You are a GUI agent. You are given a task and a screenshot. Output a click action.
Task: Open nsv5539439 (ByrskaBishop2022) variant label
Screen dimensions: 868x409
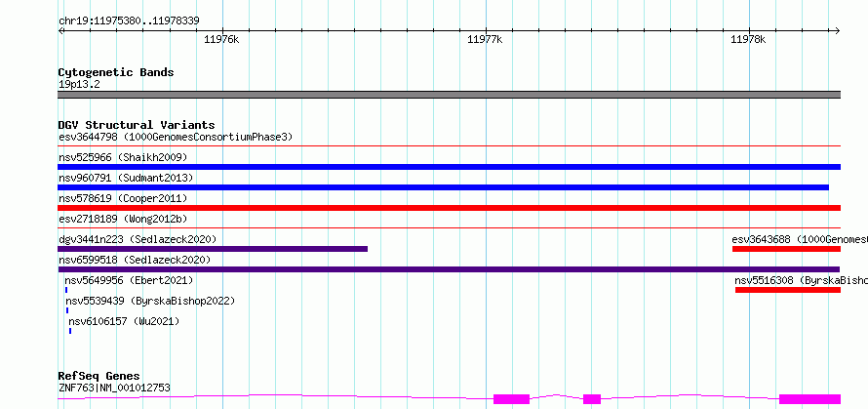[x=150, y=301]
